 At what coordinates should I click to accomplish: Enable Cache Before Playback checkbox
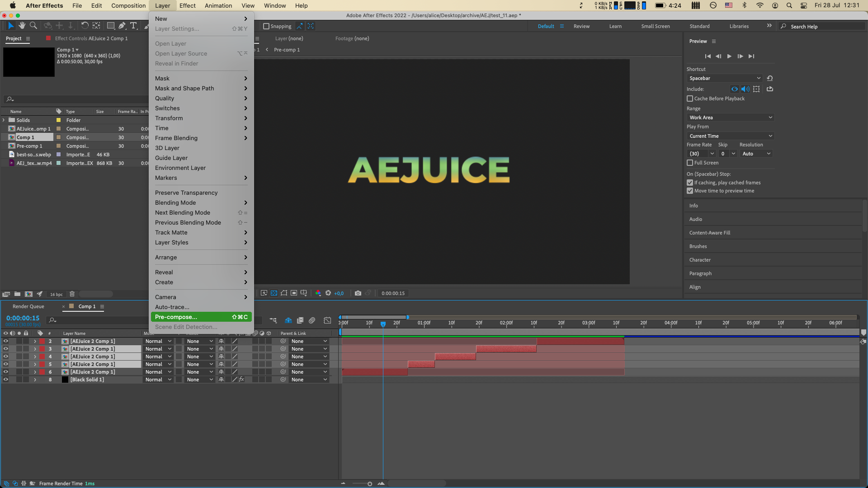click(x=690, y=99)
